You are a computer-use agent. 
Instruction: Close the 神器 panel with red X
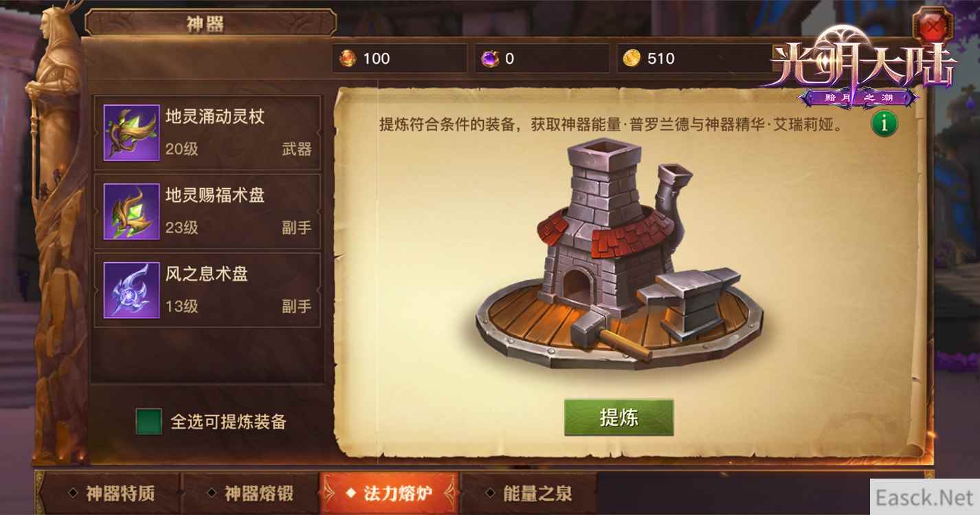click(x=931, y=27)
